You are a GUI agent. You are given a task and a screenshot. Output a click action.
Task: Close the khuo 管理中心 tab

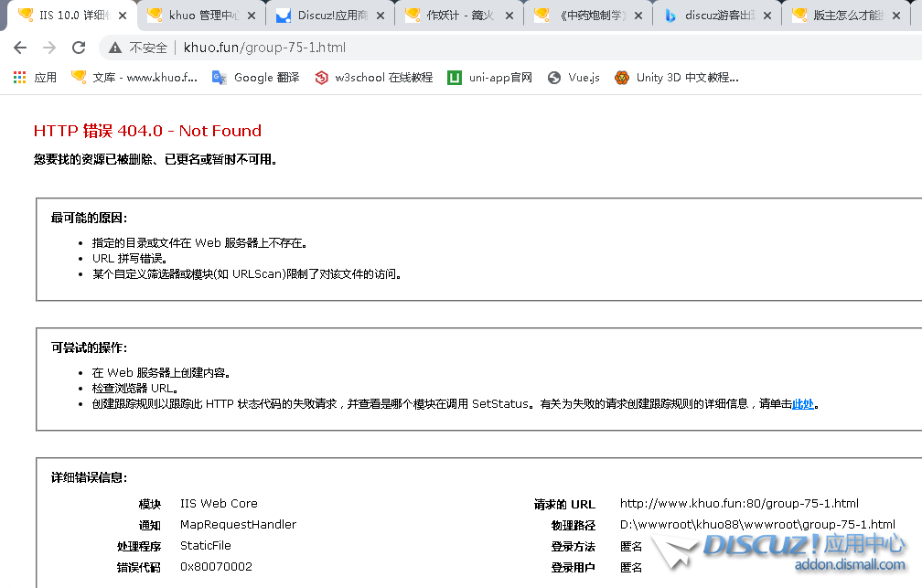click(253, 16)
